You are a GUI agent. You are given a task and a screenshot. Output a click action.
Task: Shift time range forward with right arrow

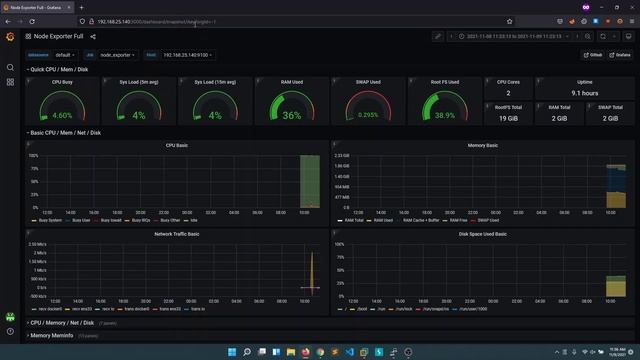pos(577,37)
